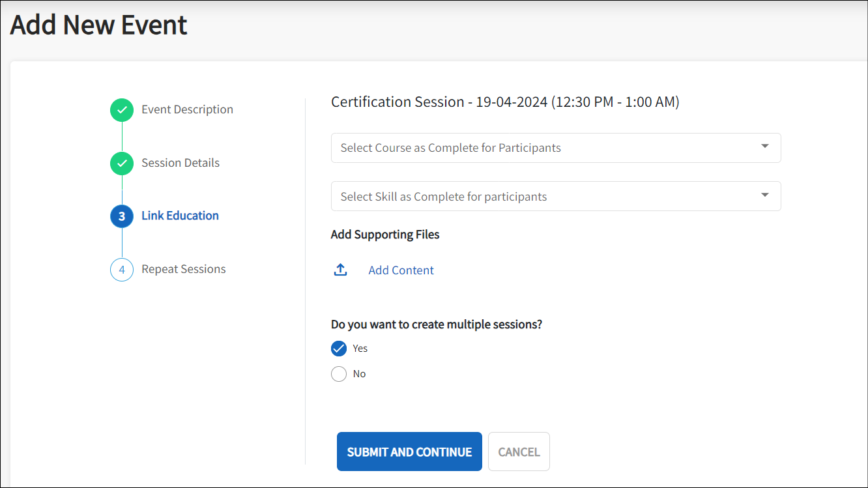Click the green checkmark beside Event Description

click(122, 110)
